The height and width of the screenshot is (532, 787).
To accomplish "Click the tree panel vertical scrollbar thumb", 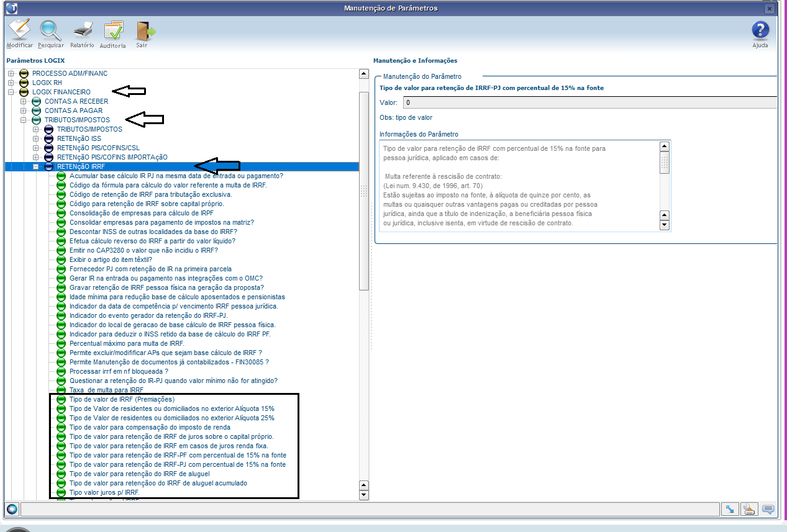I will tap(364, 190).
